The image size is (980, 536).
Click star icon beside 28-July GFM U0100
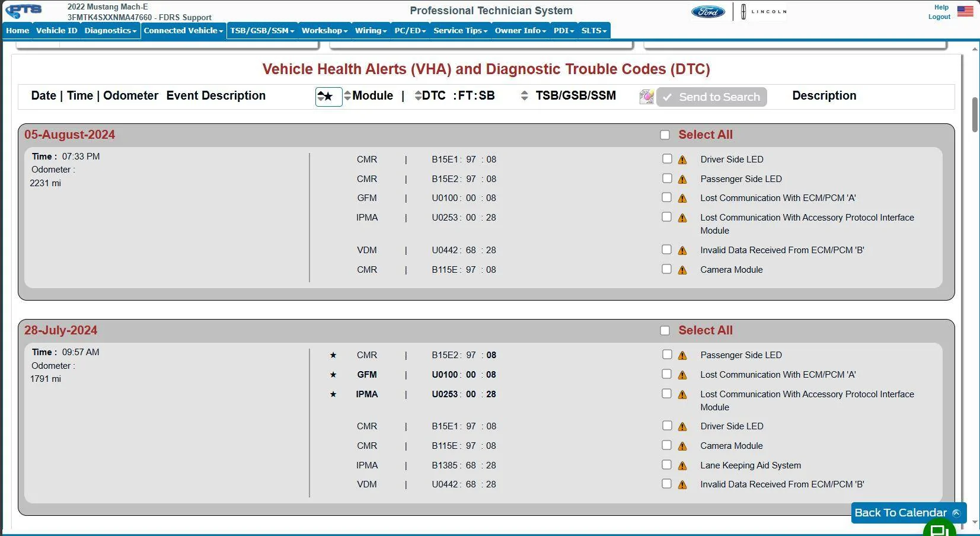(333, 375)
